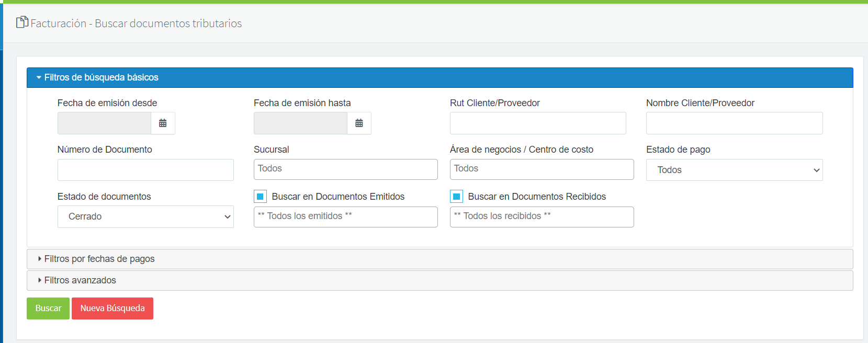Open Área de negocios / Centro de costo selector

542,169
